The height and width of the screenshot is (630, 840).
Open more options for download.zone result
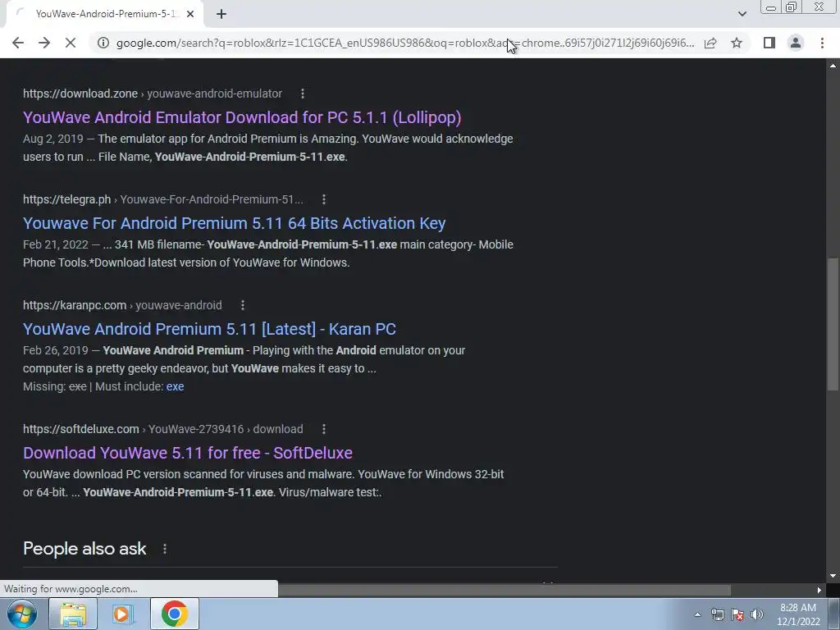(x=303, y=94)
